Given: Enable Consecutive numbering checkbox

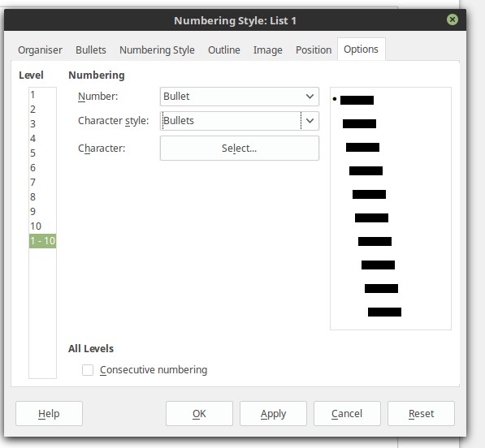Looking at the screenshot, I should 88,370.
